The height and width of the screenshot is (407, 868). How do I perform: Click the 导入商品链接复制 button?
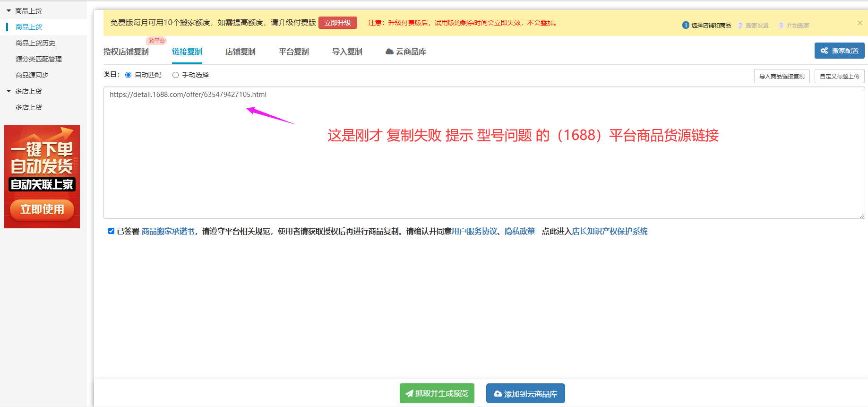click(x=782, y=76)
